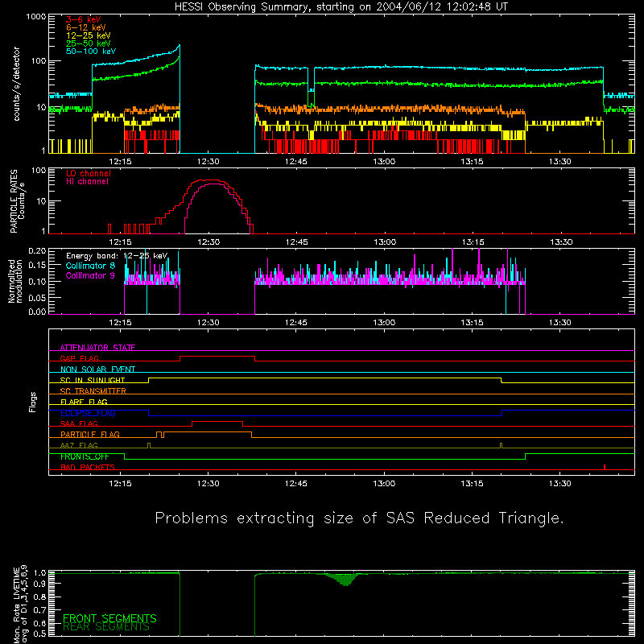Click the 1000 value on the counts axis
The width and height of the screenshot is (644, 644).
pyautogui.click(x=36, y=17)
